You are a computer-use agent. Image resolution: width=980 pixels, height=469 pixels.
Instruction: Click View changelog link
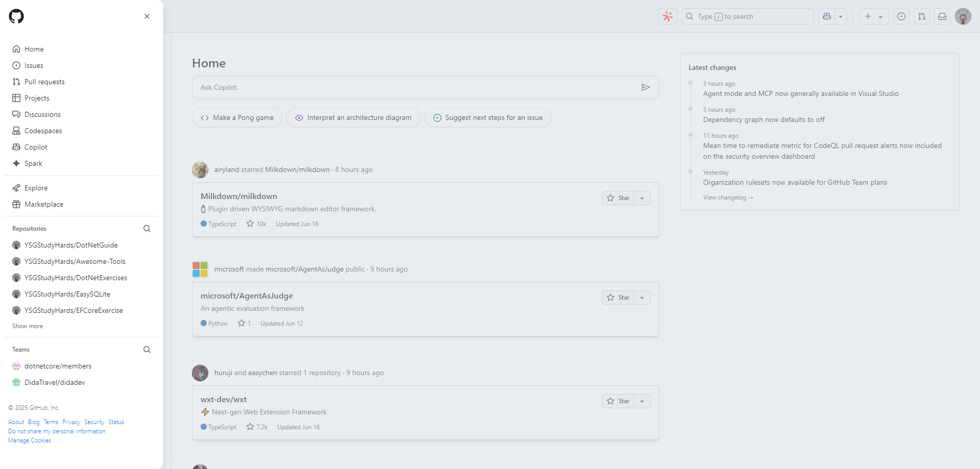coord(728,198)
